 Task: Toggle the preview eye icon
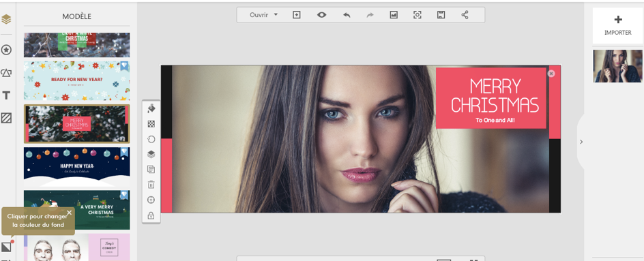[321, 15]
